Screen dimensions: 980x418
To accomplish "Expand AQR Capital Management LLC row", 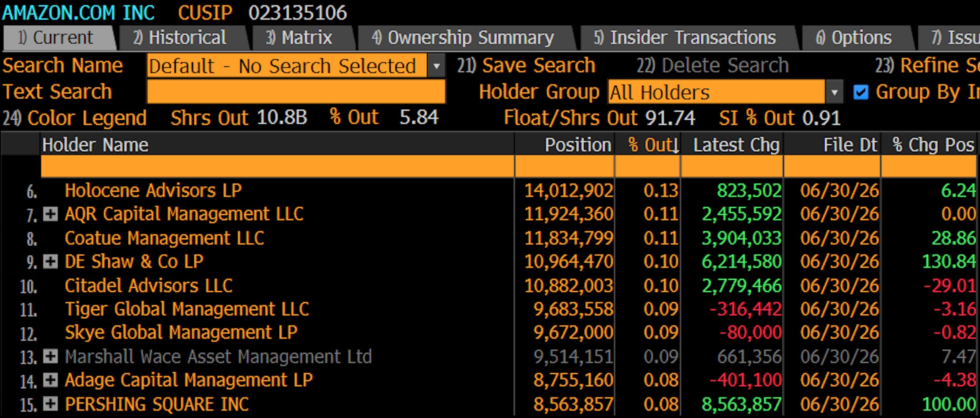I will (x=50, y=214).
